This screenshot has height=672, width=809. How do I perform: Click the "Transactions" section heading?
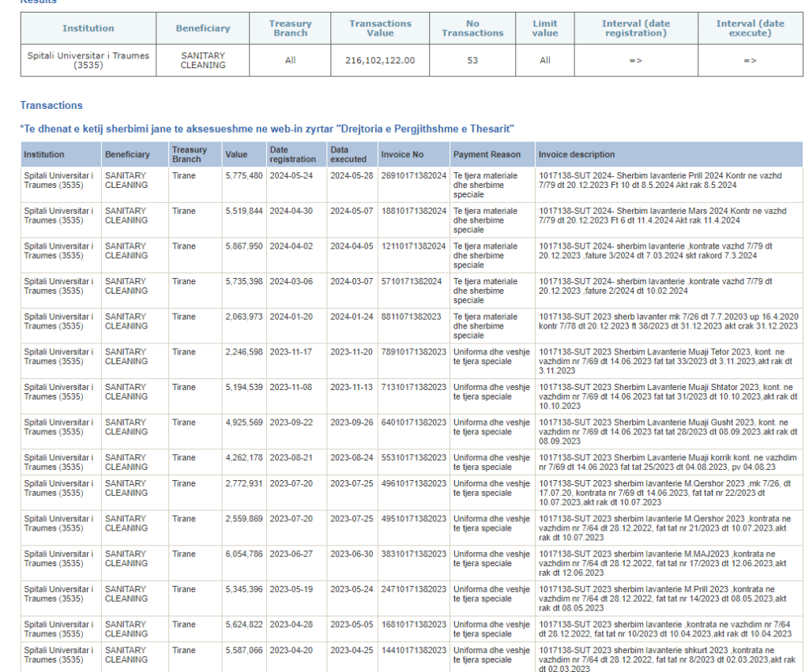tap(51, 105)
